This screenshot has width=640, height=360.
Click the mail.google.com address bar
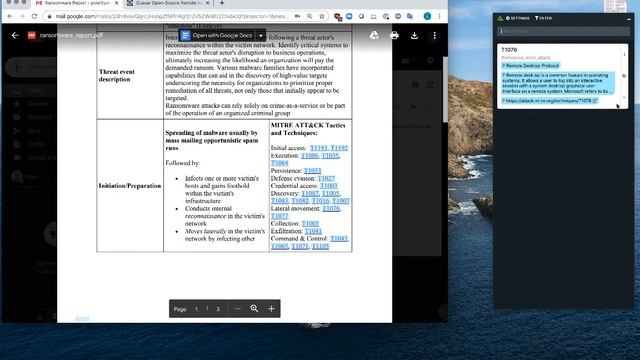point(171,16)
